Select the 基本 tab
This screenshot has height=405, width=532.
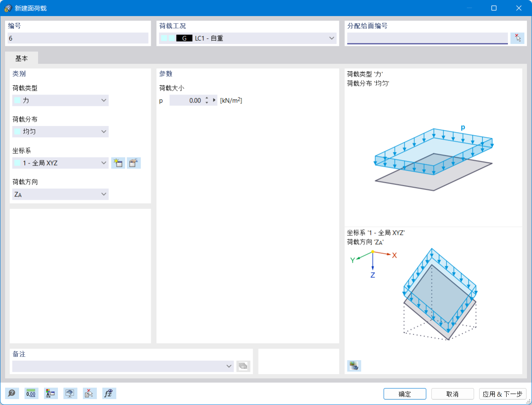click(x=22, y=58)
